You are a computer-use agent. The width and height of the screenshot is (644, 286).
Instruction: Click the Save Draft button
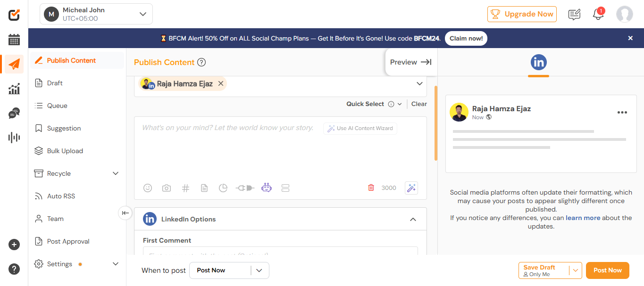pyautogui.click(x=544, y=270)
